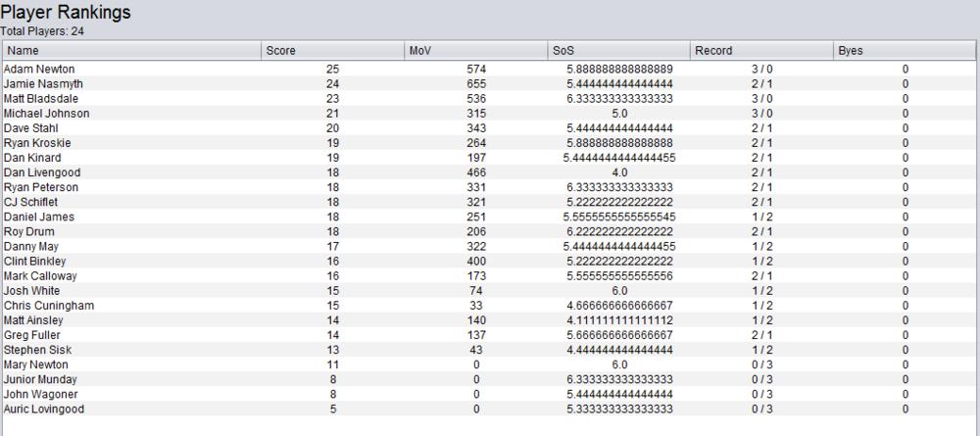Viewport: 980px width, 436px height.
Task: Click Mary Newton's score of 11
Action: click(332, 364)
